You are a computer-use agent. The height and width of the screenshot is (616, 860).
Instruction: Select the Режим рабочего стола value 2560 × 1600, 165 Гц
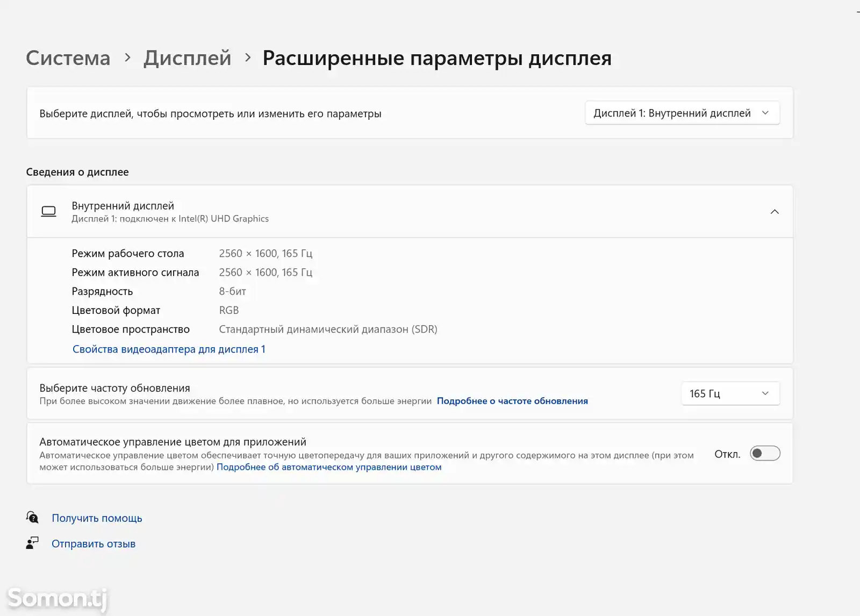coord(266,254)
